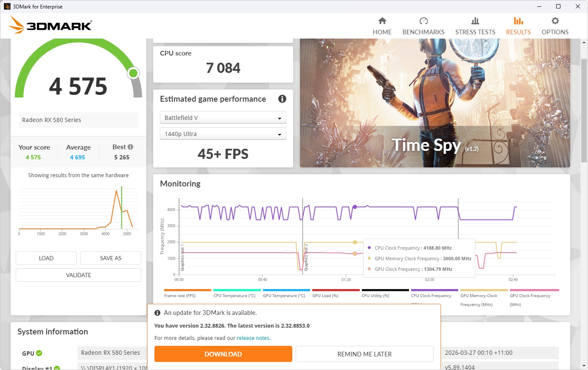Screen dimensions: 588x370
Task: Select the Results bar-chart icon
Action: click(x=518, y=21)
